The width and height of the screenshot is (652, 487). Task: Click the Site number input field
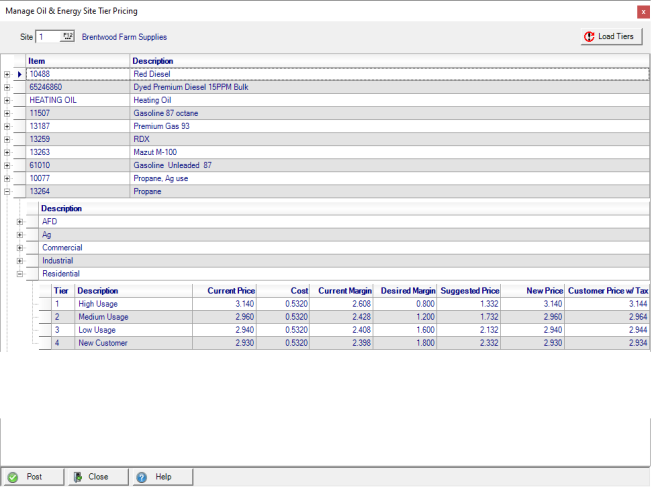tap(47, 37)
